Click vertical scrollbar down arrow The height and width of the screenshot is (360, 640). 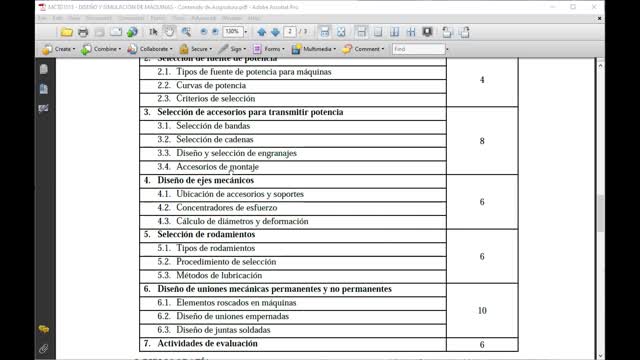(x=600, y=356)
